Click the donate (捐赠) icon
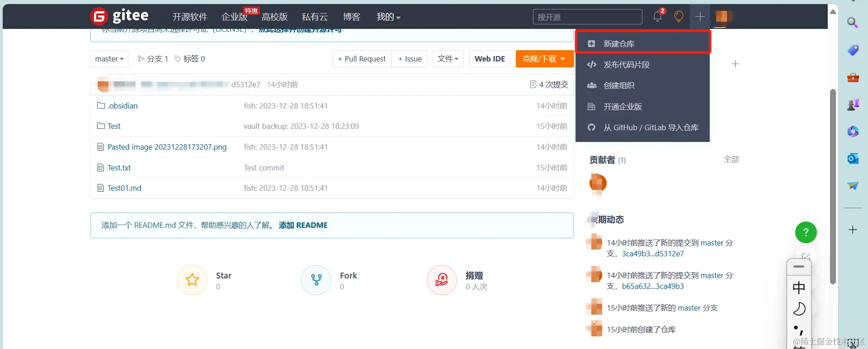This screenshot has width=868, height=349. 442,280
